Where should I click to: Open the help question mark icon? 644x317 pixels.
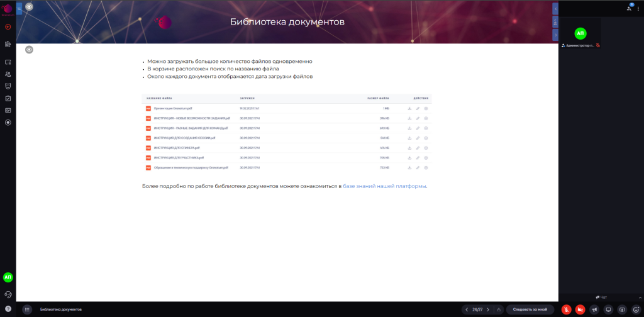click(x=8, y=309)
